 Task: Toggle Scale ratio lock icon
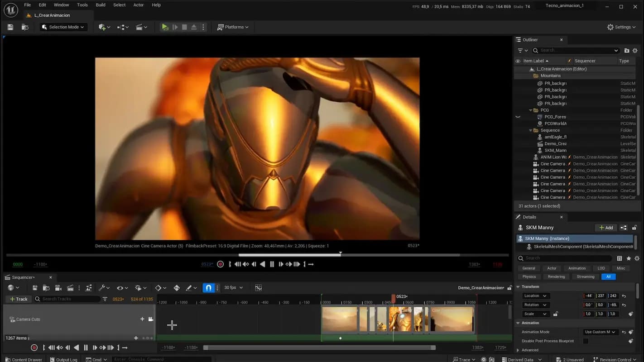556,314
